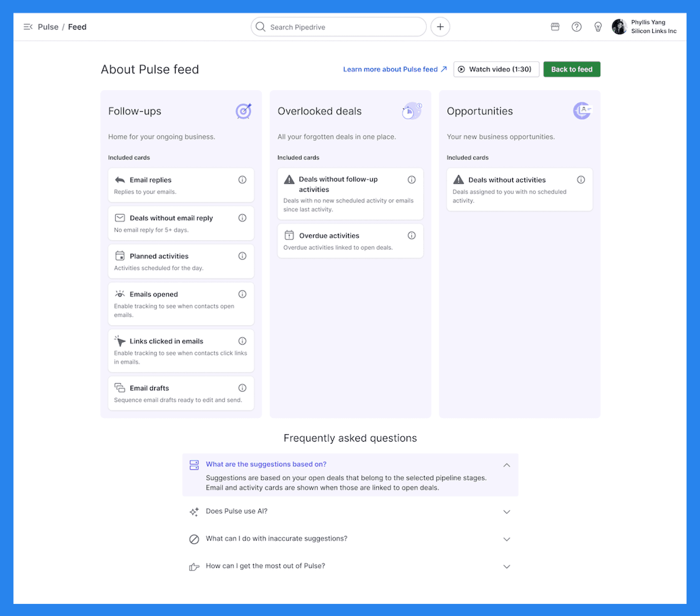Click 'What are the suggestions based on?' question
This screenshot has height=616, width=700.
pos(266,464)
